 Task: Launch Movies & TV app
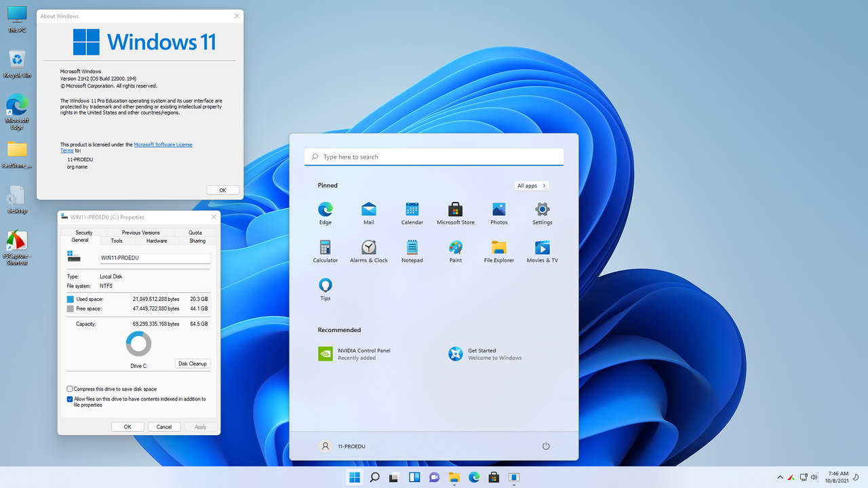click(x=542, y=251)
